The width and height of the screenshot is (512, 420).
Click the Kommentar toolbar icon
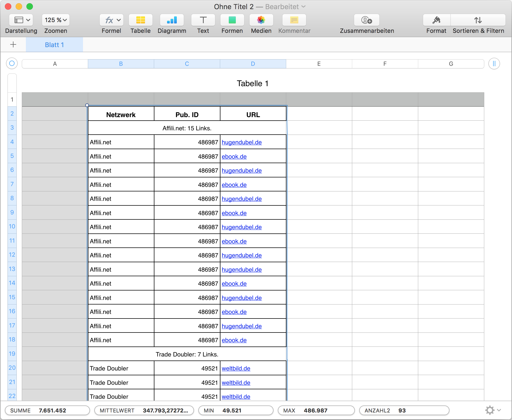click(294, 20)
